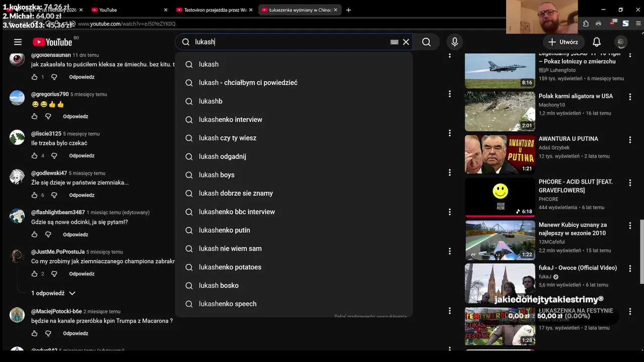Viewport: 644px width, 362px height.
Task: Like the comment by @MaciejPotocki-b6e
Action: point(34,333)
